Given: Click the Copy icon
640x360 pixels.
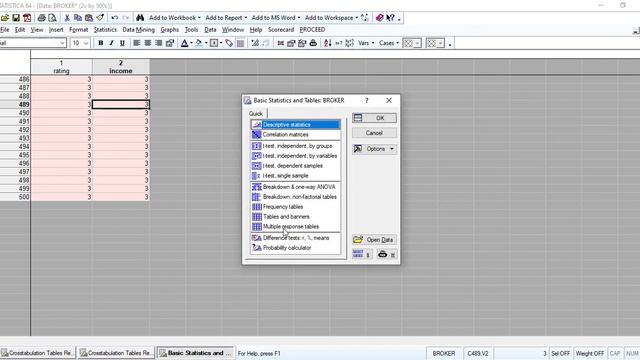Looking at the screenshot, I should click(78, 18).
